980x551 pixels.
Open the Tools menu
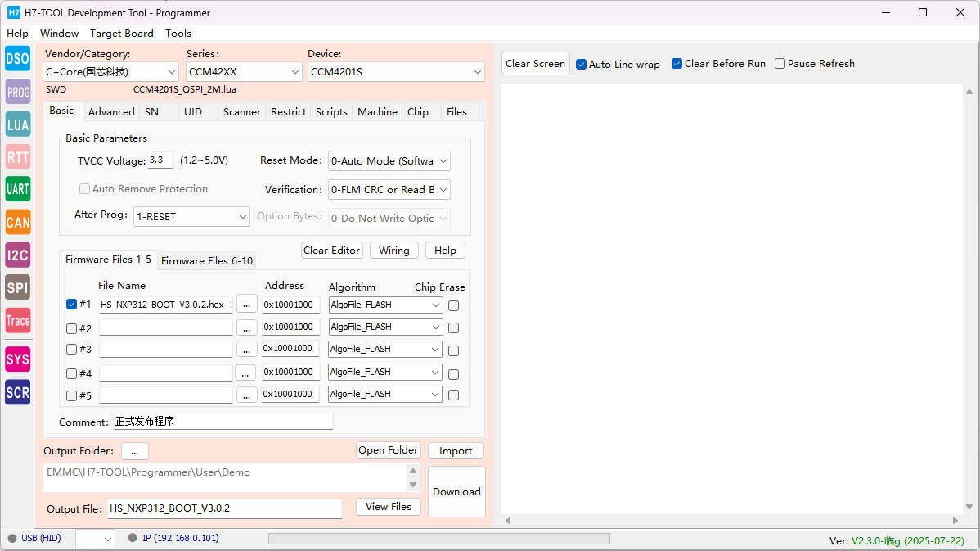coord(178,33)
